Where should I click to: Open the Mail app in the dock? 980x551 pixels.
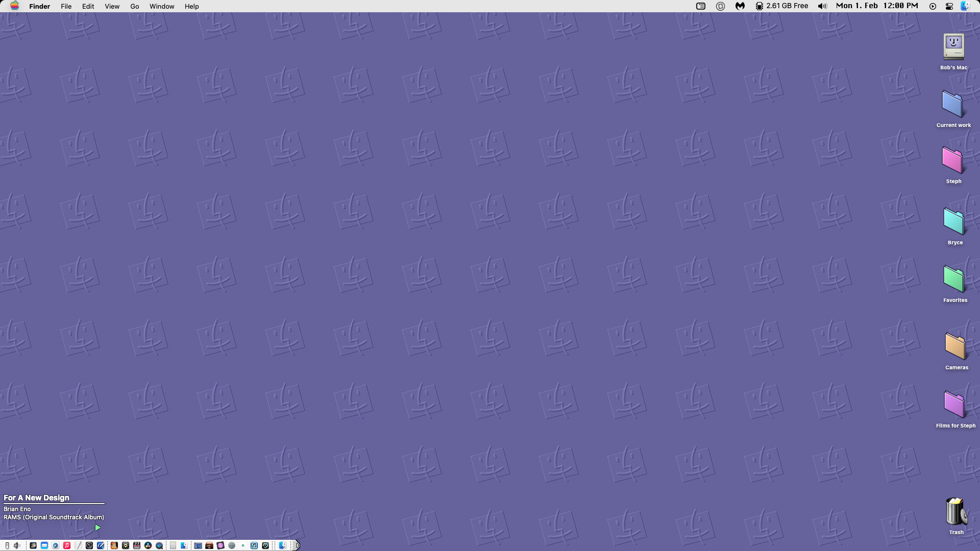(44, 545)
